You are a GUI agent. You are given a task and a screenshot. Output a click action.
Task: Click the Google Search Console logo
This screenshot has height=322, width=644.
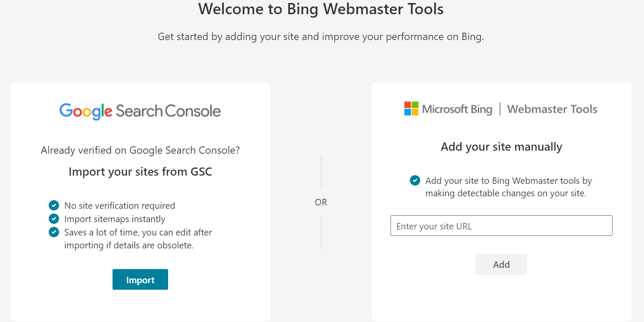point(140,111)
